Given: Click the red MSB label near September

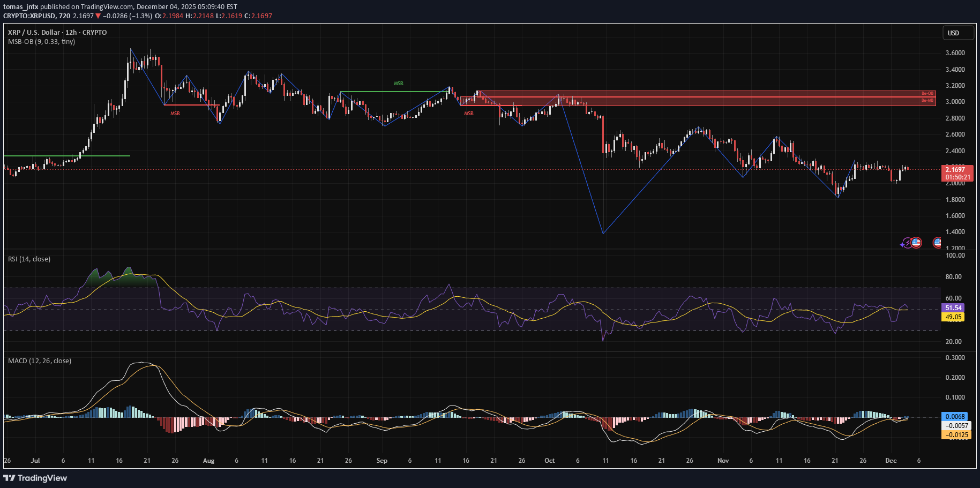Looking at the screenshot, I should 468,113.
